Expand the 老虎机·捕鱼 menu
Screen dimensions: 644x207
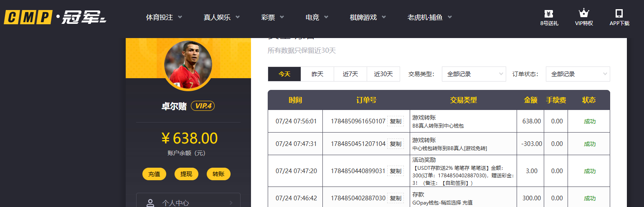point(430,17)
